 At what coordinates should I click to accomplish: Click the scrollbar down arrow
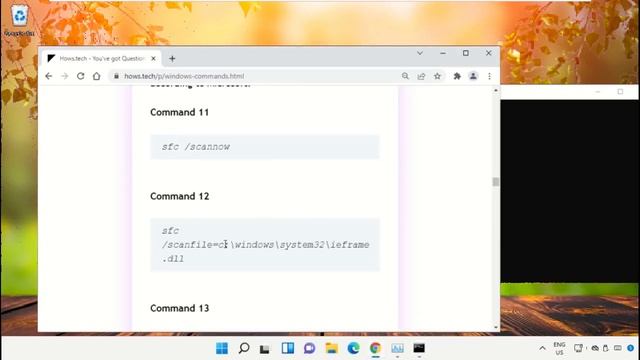coord(496,327)
